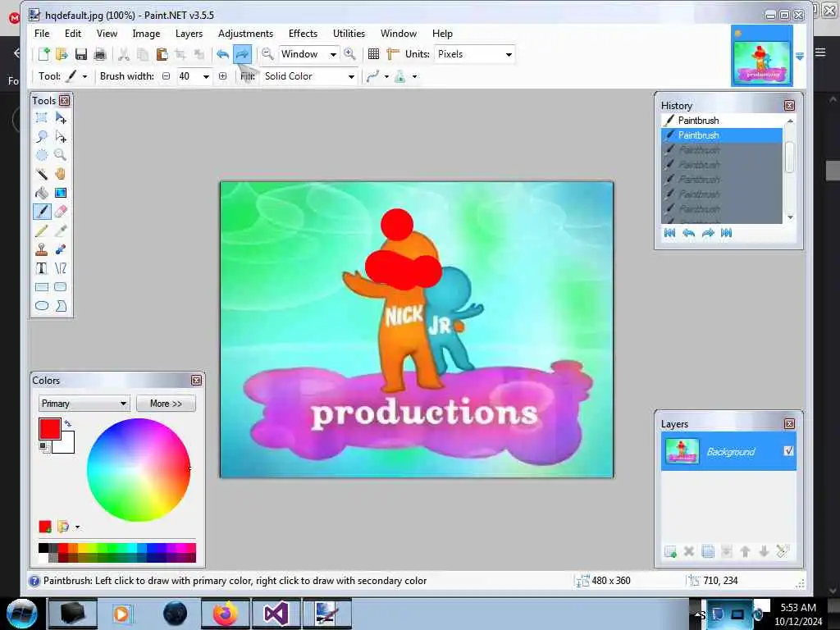
Task: Open the Image menu
Action: pyautogui.click(x=146, y=33)
